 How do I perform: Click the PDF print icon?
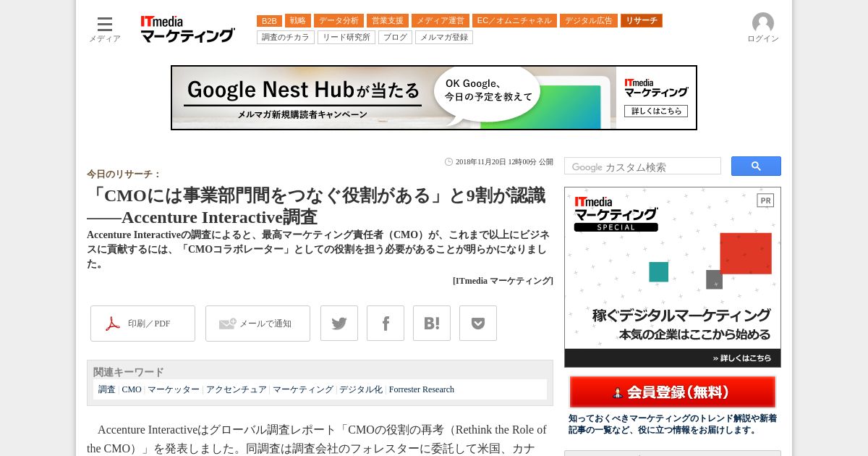tap(113, 324)
